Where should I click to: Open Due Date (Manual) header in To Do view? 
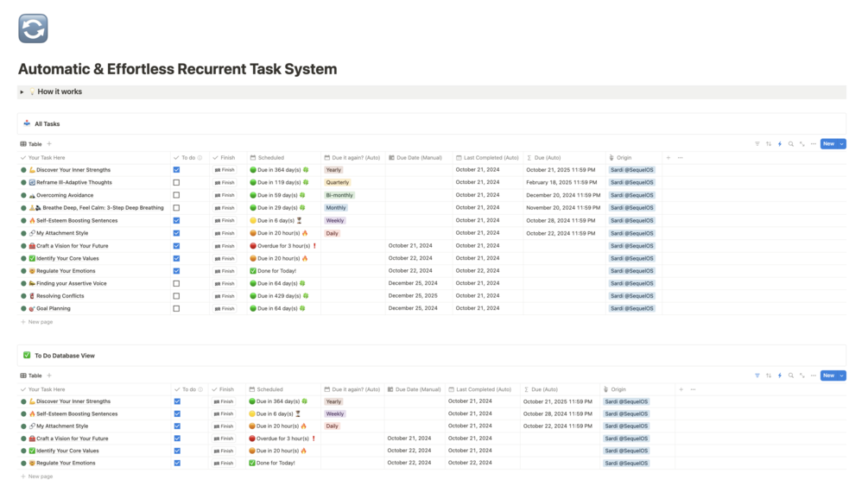click(x=415, y=389)
